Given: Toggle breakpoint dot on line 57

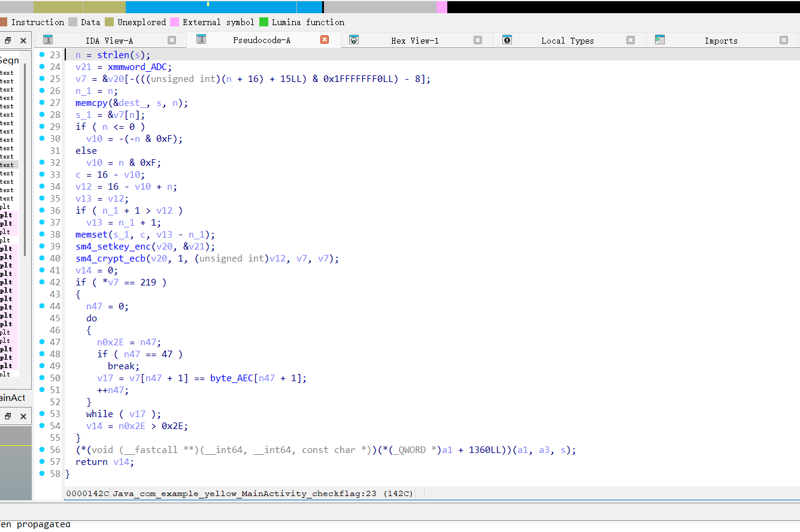Looking at the screenshot, I should pos(42,461).
